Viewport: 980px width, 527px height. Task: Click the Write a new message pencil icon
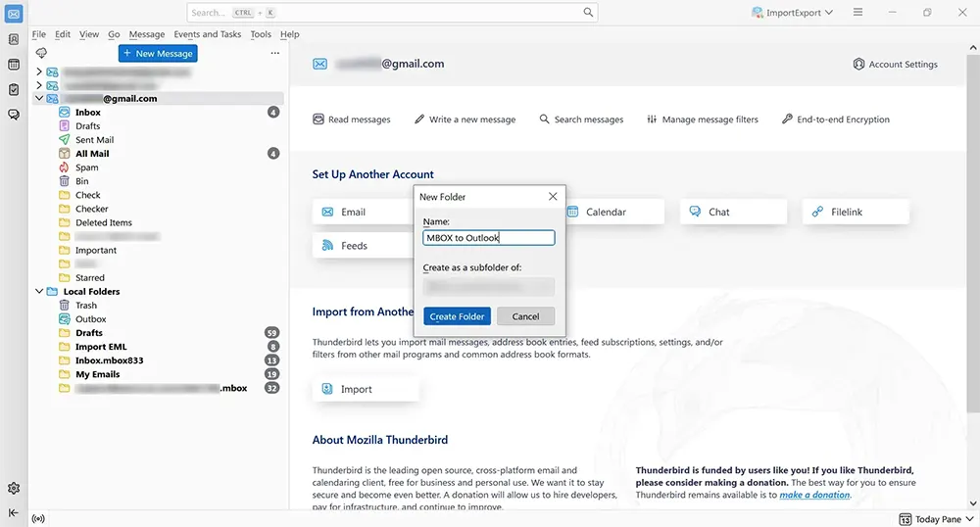419,119
